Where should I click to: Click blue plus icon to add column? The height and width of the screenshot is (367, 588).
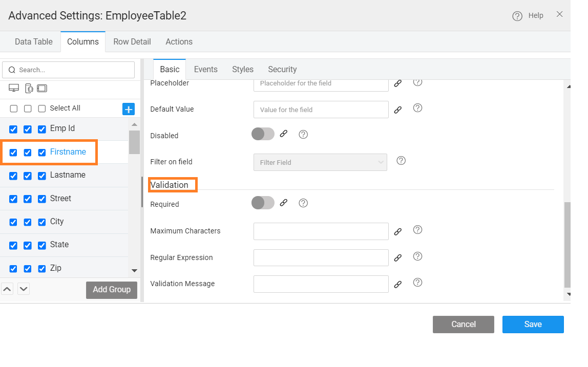129,109
